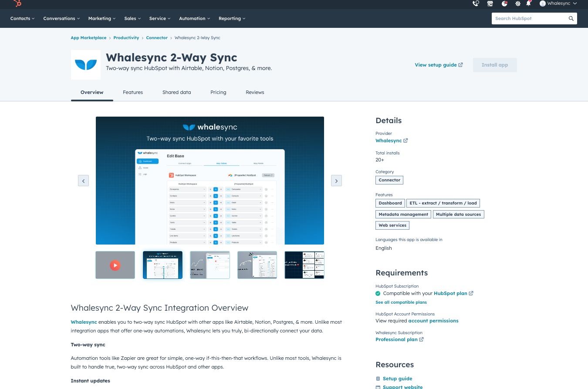The height and width of the screenshot is (389, 588).
Task: Click the Resources heading
Action: pyautogui.click(x=395, y=365)
